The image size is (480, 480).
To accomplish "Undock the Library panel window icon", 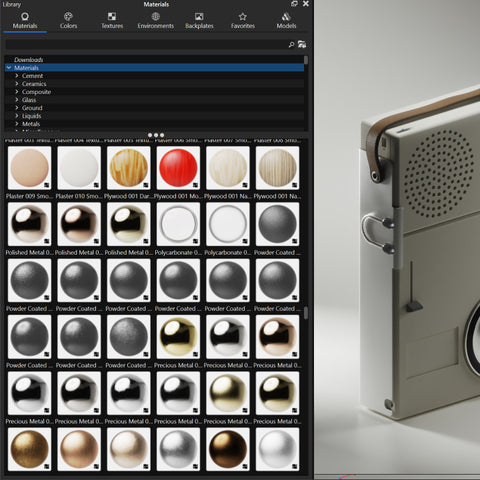I will coord(294,4).
